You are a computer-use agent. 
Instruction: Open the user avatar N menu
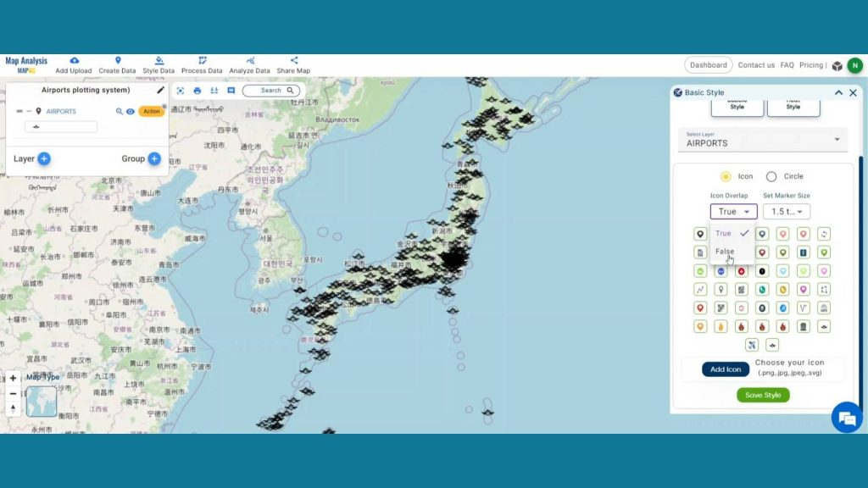[854, 65]
